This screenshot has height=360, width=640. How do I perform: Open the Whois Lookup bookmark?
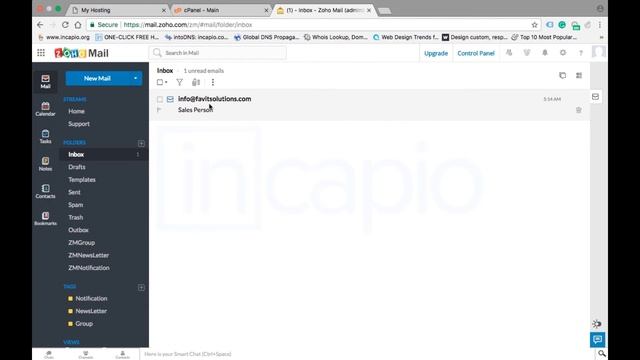[x=336, y=37]
